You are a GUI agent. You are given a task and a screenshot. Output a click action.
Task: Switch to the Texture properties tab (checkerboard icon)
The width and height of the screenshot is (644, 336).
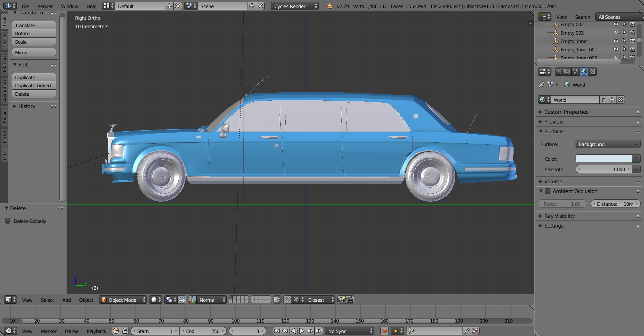click(x=593, y=72)
